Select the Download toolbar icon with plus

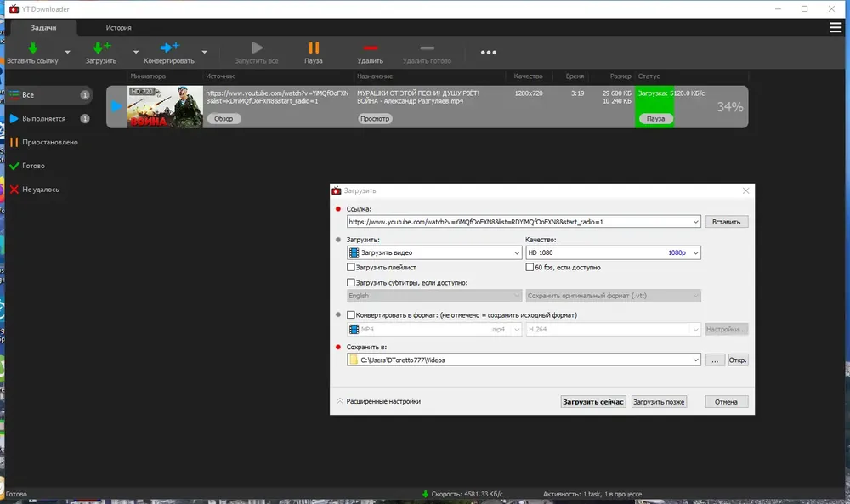coord(101,48)
